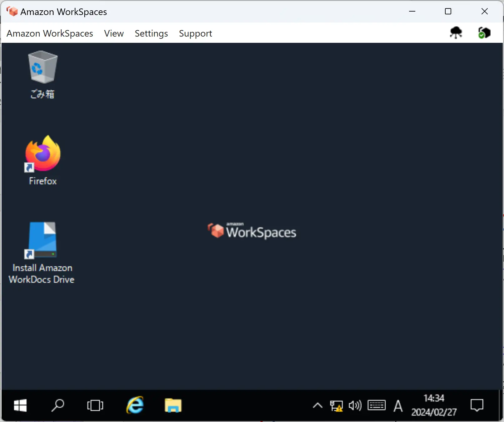
Task: Open the Amazon WorkSpaces menu
Action: coord(50,33)
